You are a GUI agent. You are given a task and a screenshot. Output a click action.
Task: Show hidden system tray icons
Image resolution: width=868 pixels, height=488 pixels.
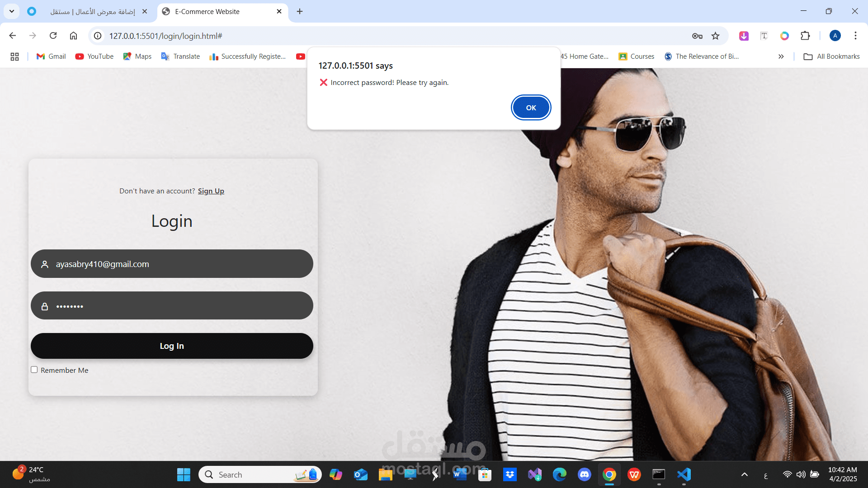pyautogui.click(x=744, y=474)
